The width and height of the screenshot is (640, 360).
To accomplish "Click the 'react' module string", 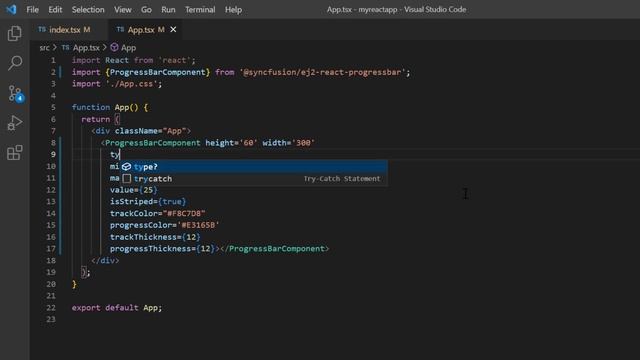I will [x=174, y=60].
